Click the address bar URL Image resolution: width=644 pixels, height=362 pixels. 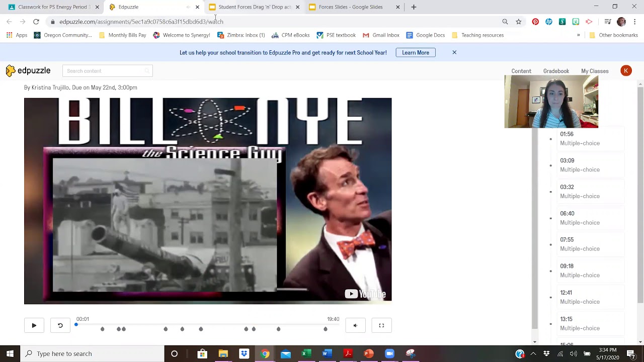(x=141, y=22)
